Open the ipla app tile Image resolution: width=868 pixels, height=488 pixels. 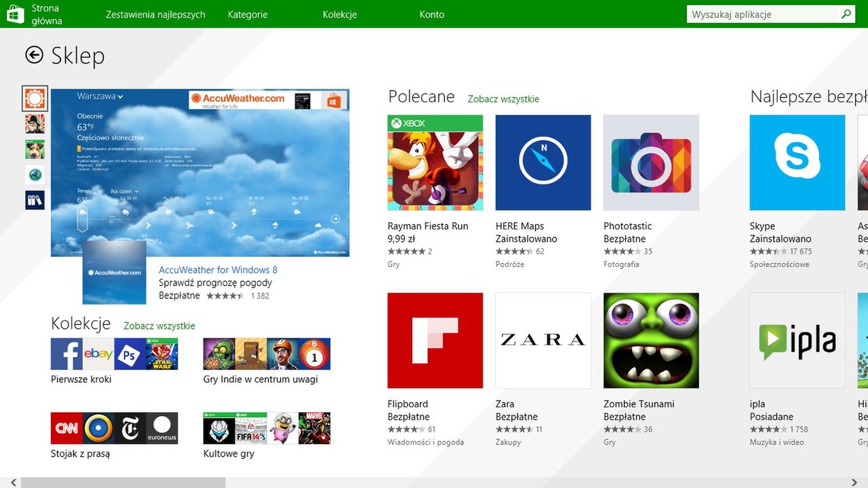pos(797,340)
